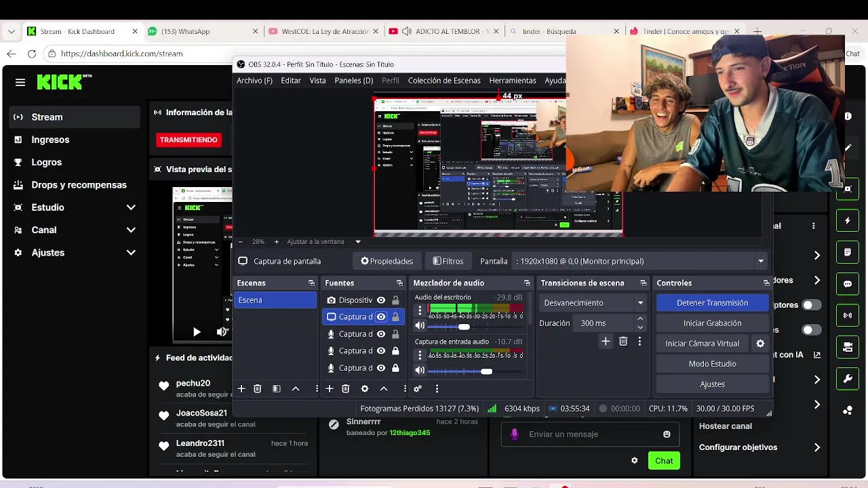This screenshot has height=488, width=868.
Task: Open browser tab search dropdown arrow
Action: pyautogui.click(x=12, y=31)
